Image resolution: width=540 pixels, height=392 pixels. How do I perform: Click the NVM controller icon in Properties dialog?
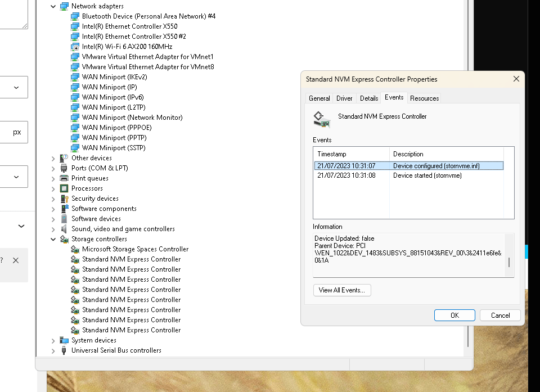[322, 120]
